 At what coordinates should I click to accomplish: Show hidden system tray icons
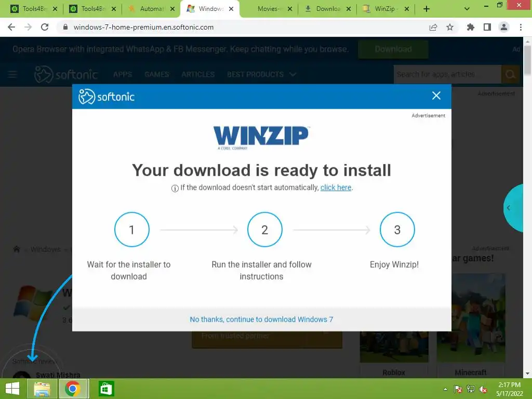tap(445, 389)
